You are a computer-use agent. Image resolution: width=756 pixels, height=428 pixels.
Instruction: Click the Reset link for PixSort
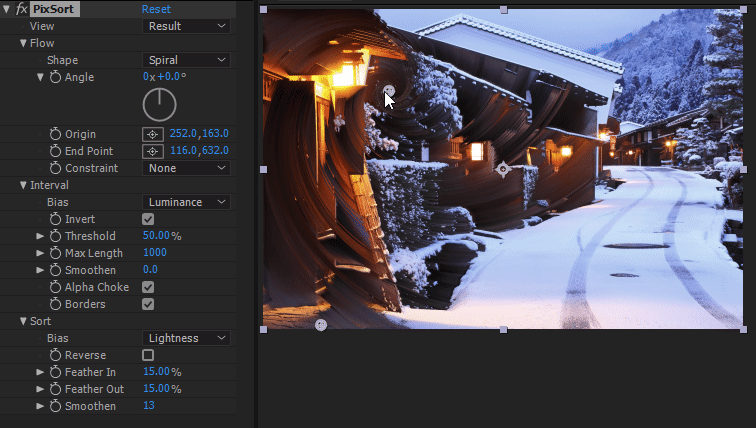click(x=156, y=9)
